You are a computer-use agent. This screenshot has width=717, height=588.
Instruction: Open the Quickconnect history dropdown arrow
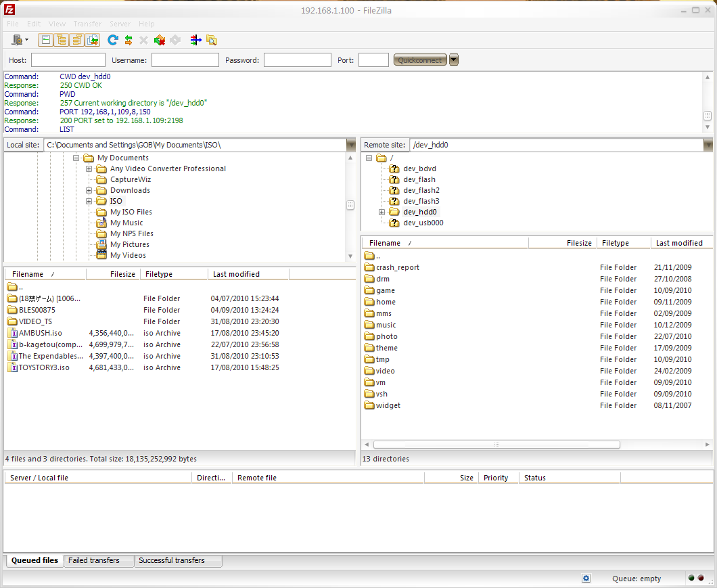[454, 60]
